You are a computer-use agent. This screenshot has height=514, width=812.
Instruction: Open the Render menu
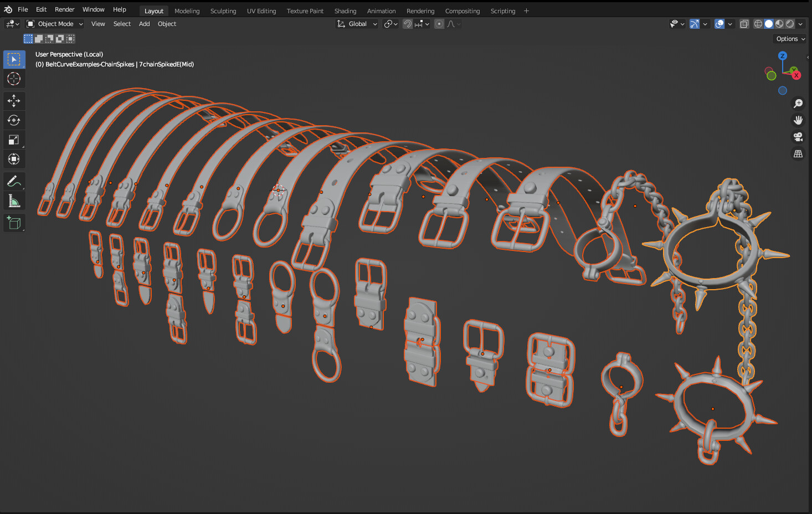pyautogui.click(x=65, y=9)
